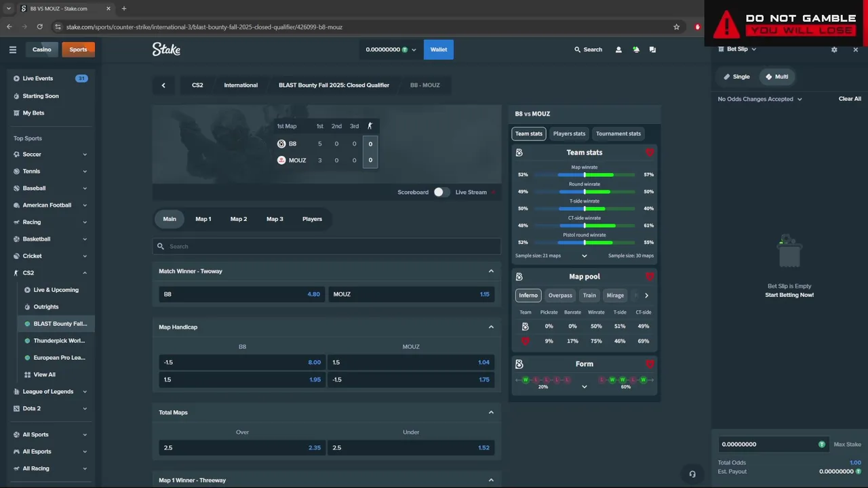The width and height of the screenshot is (868, 488).
Task: Open No Odds Changes Accepted dropdown
Action: pos(760,99)
